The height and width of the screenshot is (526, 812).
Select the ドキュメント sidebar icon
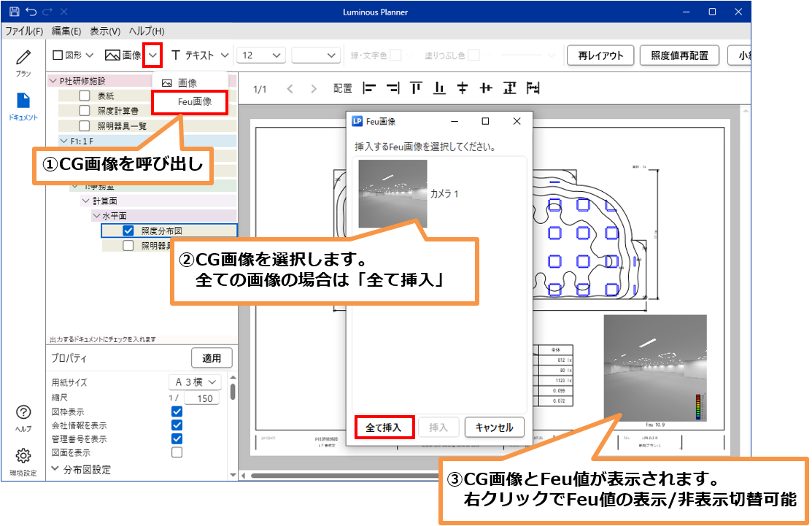click(x=23, y=105)
